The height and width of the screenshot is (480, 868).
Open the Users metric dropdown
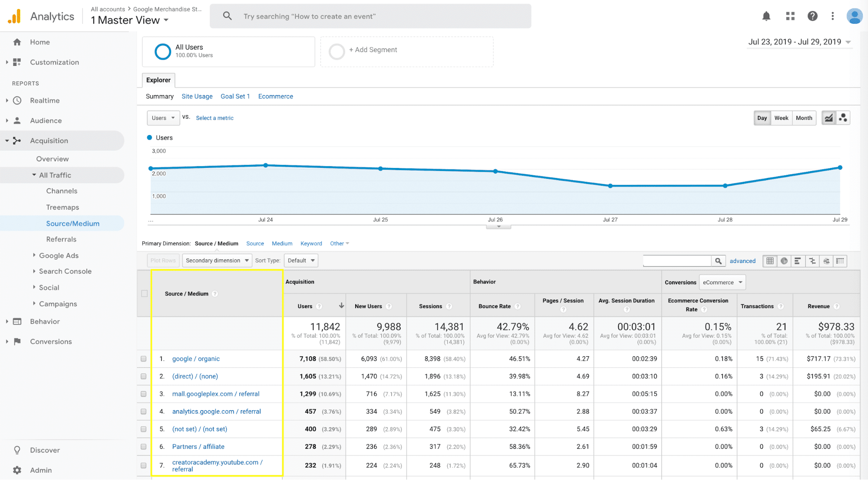[163, 118]
